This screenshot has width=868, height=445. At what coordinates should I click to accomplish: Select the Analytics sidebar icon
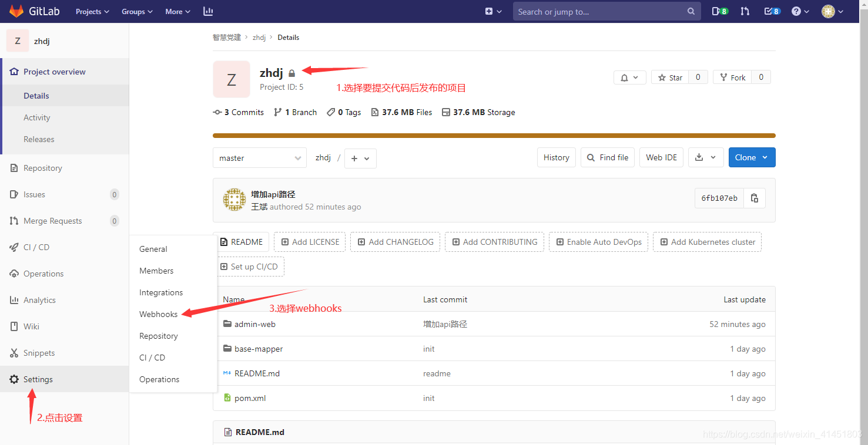tap(14, 299)
